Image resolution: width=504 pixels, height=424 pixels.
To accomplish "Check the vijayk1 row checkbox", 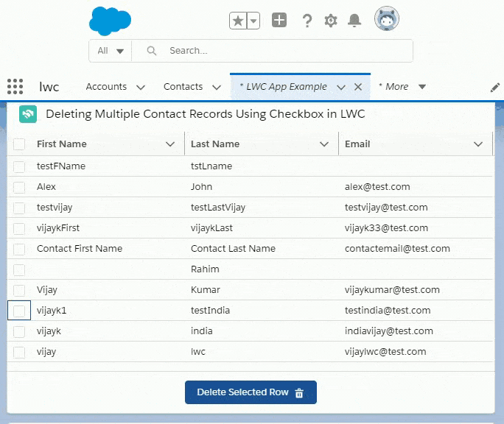I will click(19, 311).
